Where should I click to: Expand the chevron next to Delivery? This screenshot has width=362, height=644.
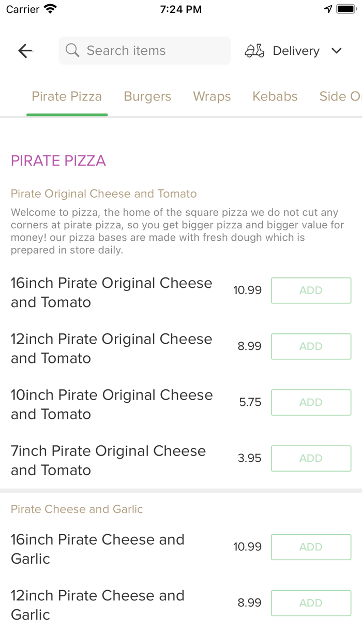point(336,51)
